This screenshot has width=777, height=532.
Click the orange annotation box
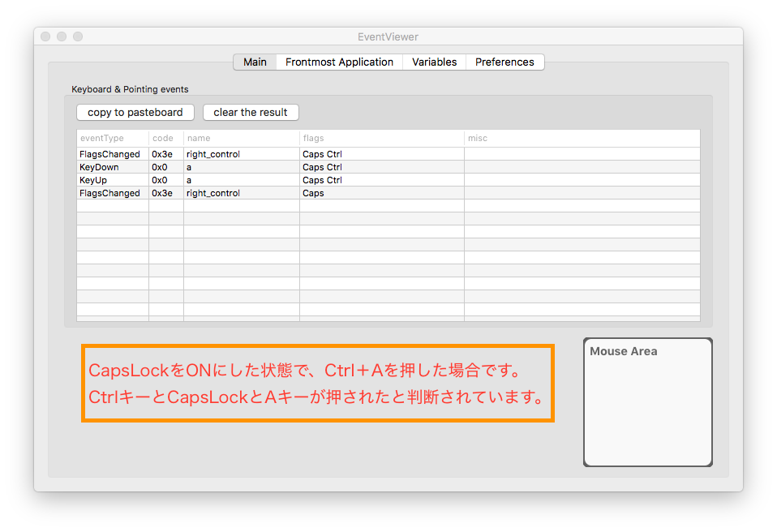pos(318,383)
